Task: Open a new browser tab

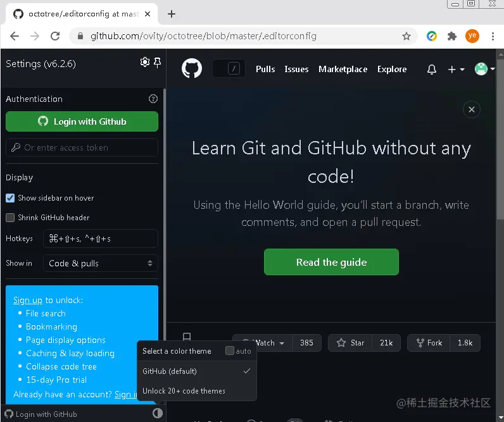Action: [172, 14]
